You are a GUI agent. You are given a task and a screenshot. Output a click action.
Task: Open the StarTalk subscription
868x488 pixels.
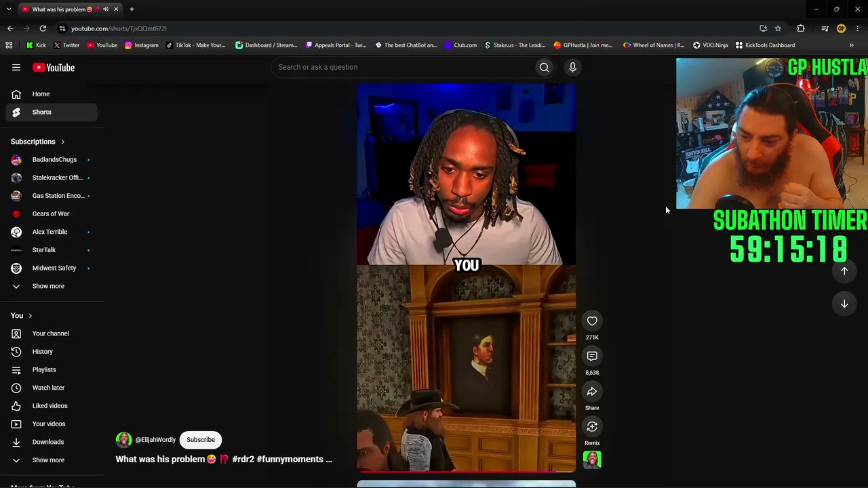click(52, 250)
